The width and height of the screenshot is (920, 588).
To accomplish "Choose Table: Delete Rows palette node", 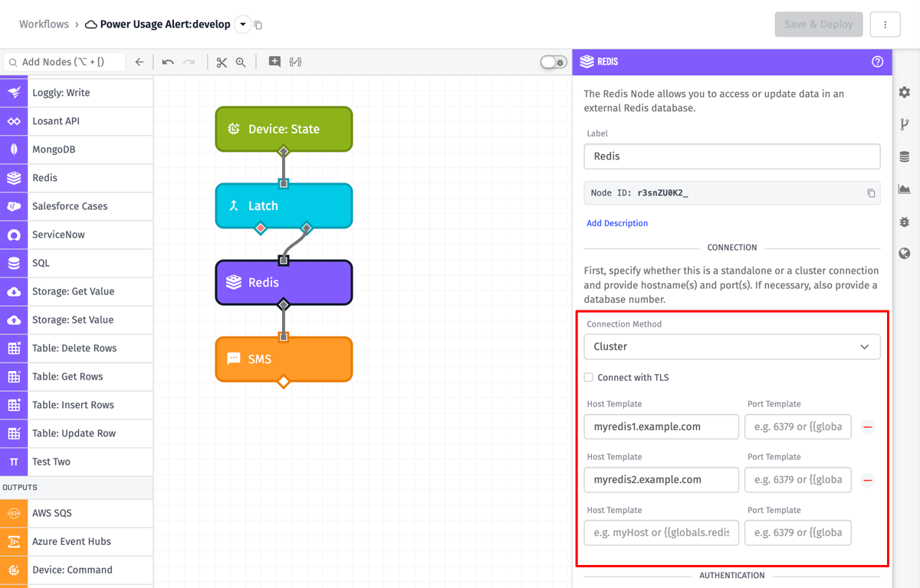I will pos(77,348).
